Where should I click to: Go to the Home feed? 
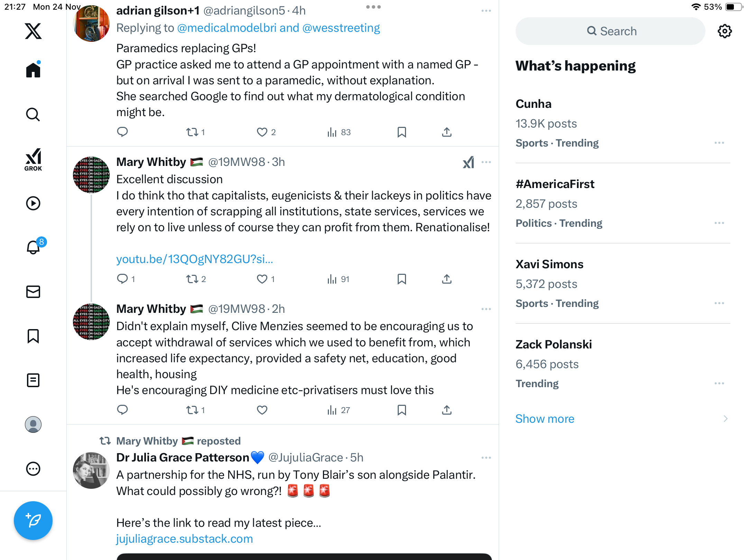pos(33,70)
